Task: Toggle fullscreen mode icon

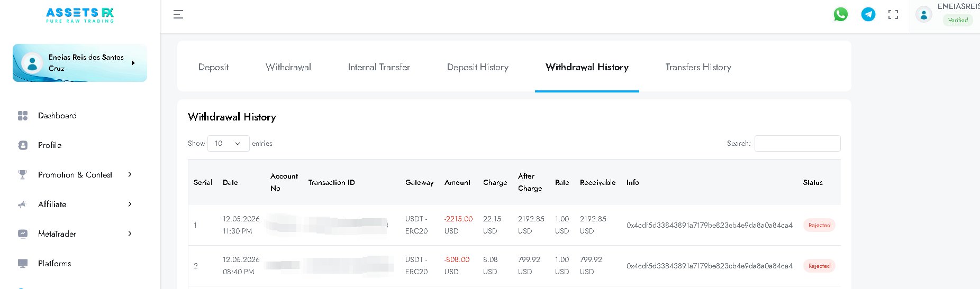Action: pos(893,15)
